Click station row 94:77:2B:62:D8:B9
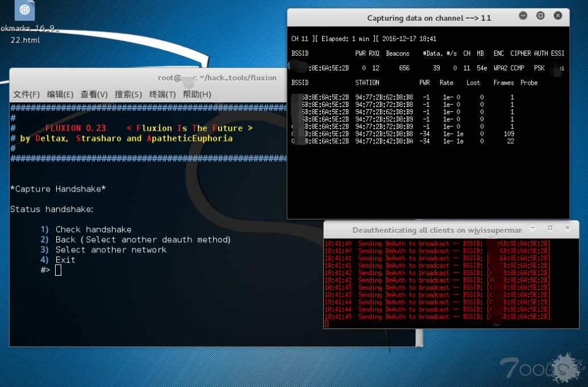Image resolution: width=588 pixels, height=387 pixels. tap(402, 112)
